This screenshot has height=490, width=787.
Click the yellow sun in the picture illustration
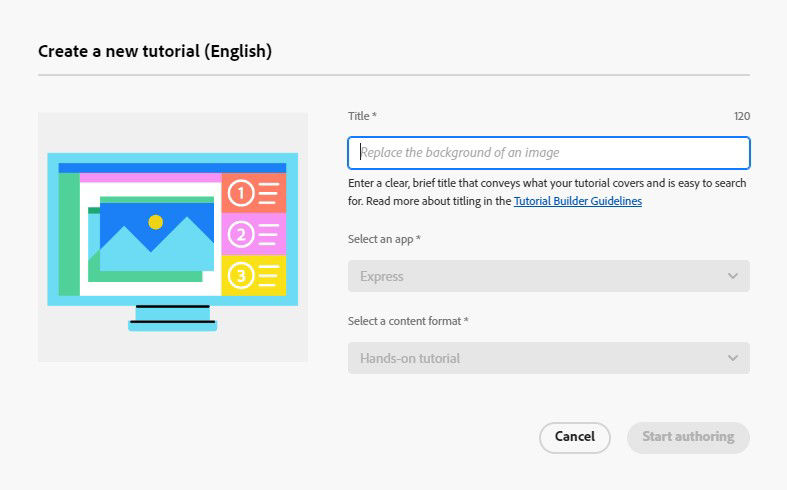155,222
